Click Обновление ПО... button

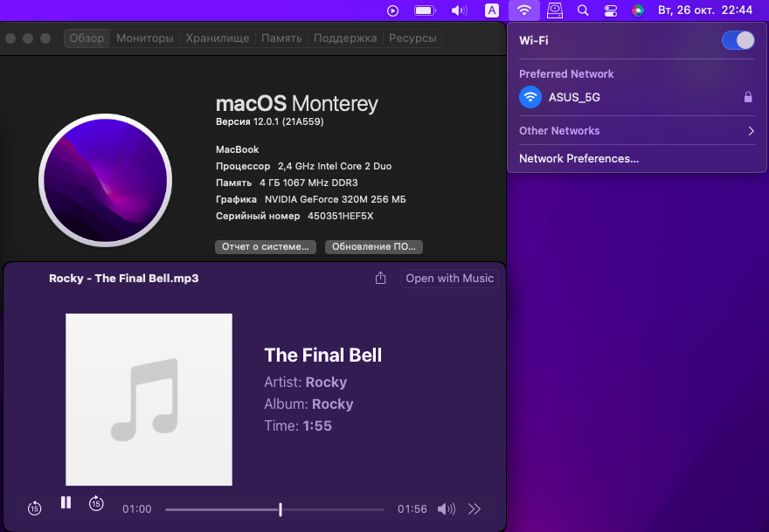pyautogui.click(x=374, y=246)
